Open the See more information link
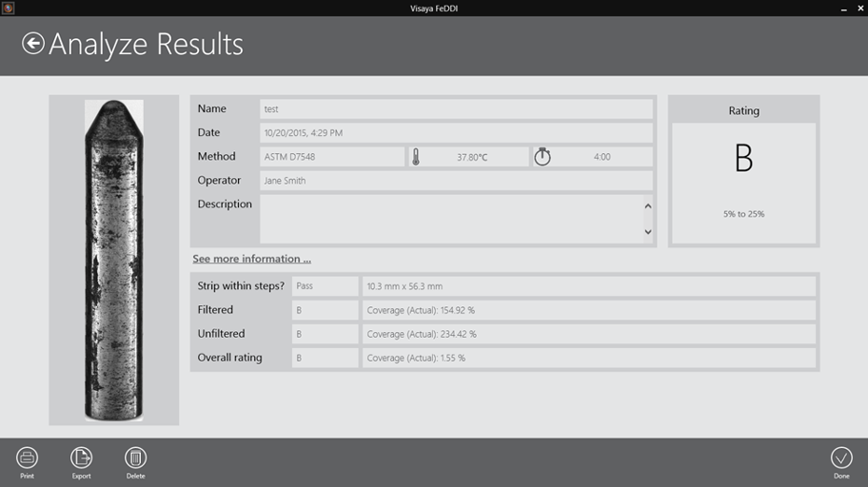Image resolution: width=868 pixels, height=487 pixels. pyautogui.click(x=251, y=259)
